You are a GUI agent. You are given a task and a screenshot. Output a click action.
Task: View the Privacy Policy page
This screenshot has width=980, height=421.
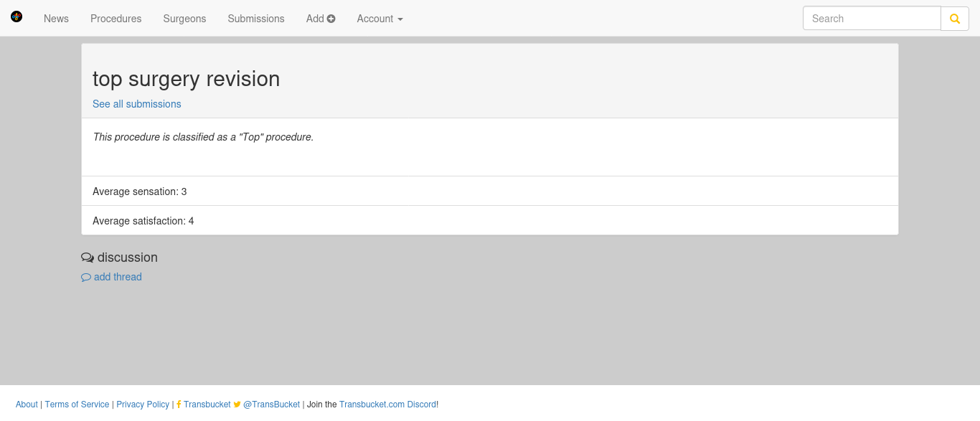(x=143, y=405)
